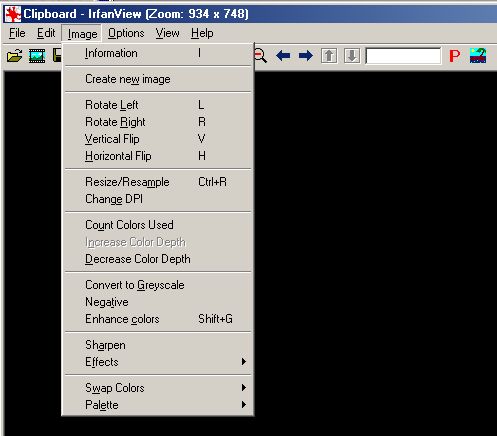Click the IrfanView title bar logo icon
497x436 pixels.
pos(13,14)
